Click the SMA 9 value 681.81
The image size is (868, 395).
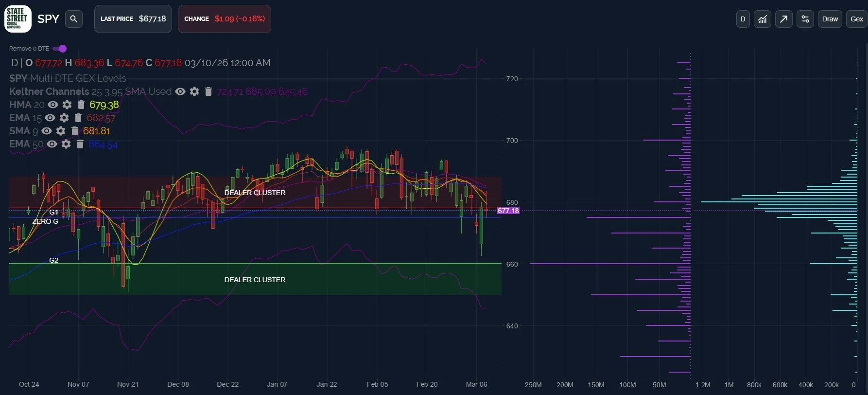tap(97, 131)
